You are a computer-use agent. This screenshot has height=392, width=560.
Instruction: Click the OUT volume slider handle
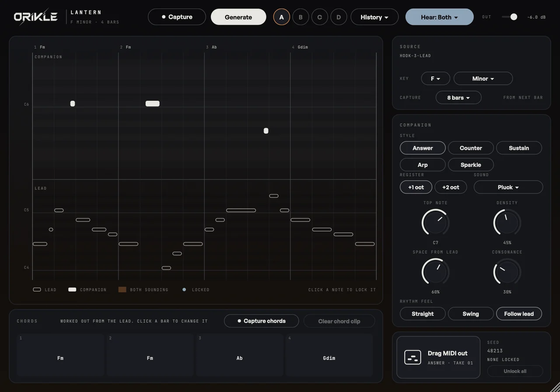tap(514, 17)
